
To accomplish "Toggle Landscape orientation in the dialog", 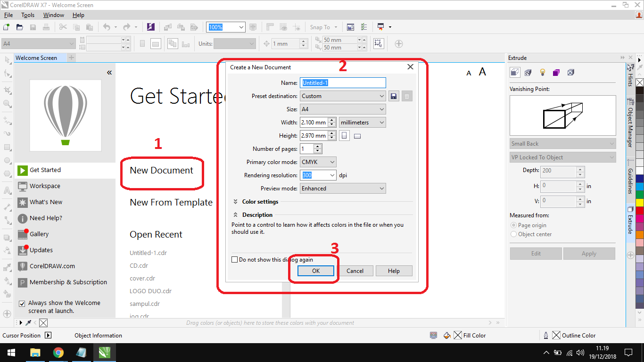I will (x=357, y=136).
